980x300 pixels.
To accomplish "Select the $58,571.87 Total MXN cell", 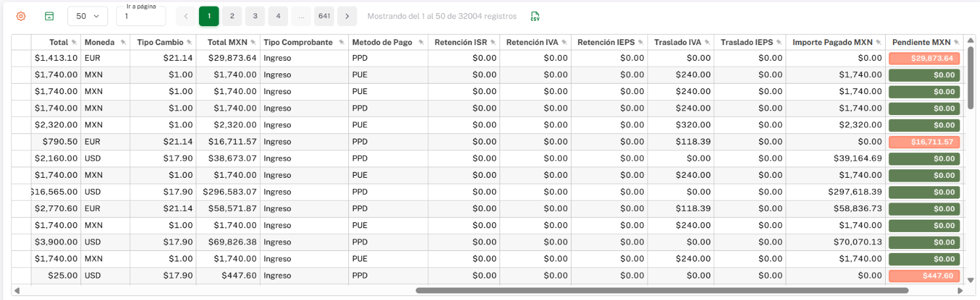I will pyautogui.click(x=228, y=209).
